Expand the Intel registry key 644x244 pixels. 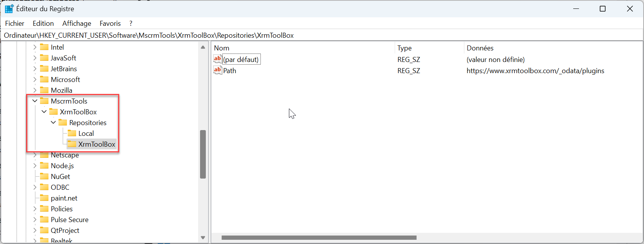[x=35, y=47]
